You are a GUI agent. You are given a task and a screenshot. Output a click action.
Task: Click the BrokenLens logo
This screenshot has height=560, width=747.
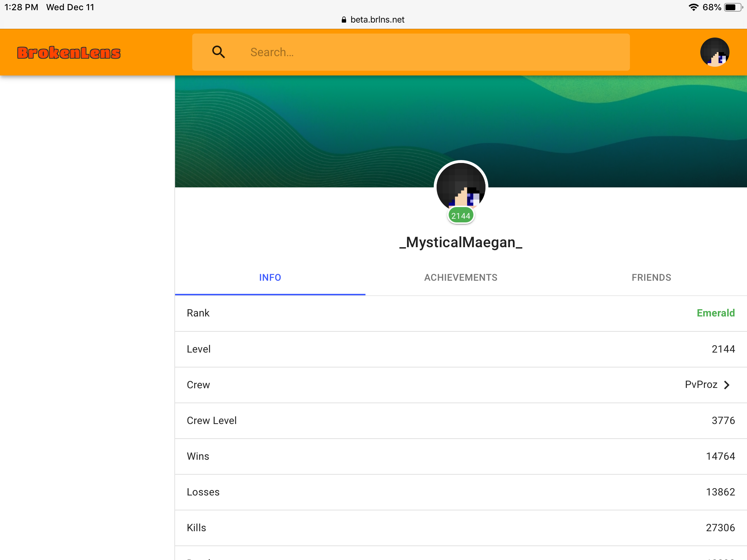pos(69,53)
